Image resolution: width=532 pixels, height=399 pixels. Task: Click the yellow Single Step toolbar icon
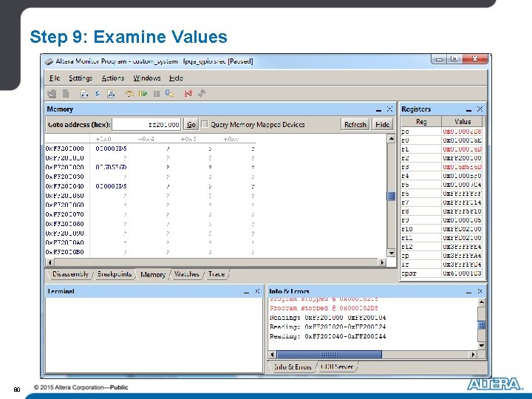129,94
